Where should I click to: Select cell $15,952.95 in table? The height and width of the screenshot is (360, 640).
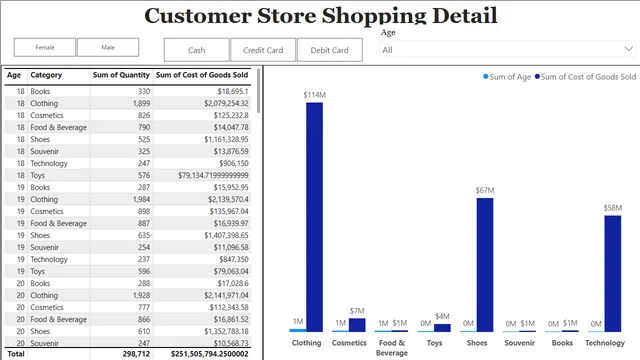(231, 187)
